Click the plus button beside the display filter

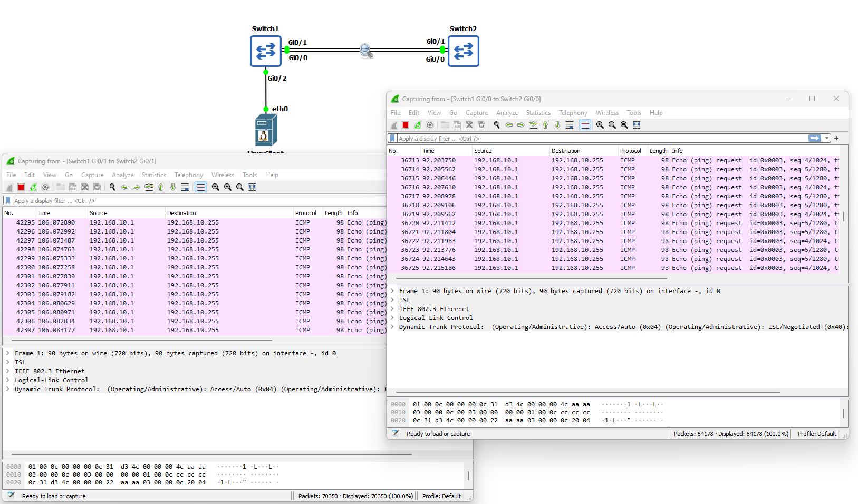click(x=836, y=138)
